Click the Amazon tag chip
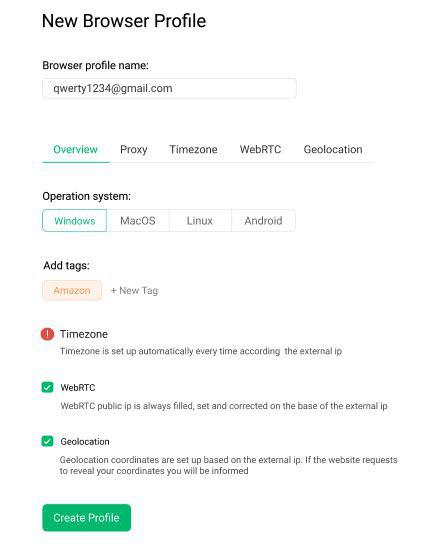Image resolution: width=447 pixels, height=549 pixels. tap(72, 291)
